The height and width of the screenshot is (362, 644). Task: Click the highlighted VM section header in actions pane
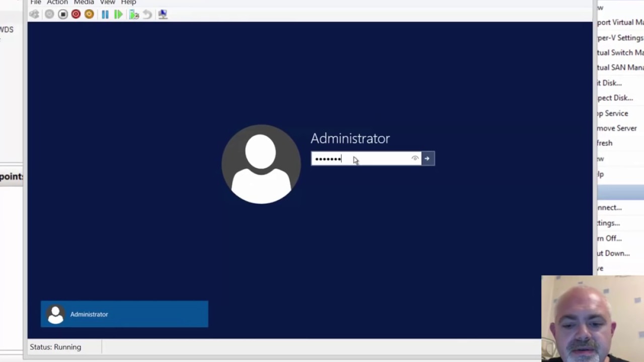click(620, 192)
